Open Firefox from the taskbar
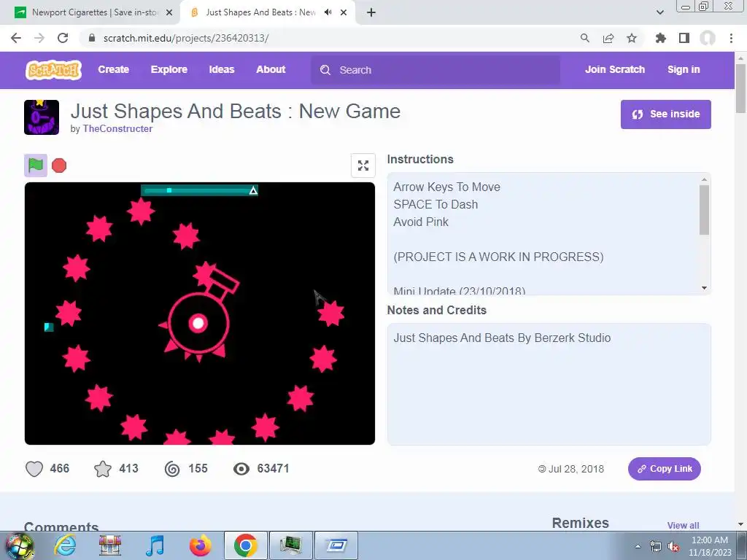Image resolution: width=747 pixels, height=560 pixels. point(201,545)
